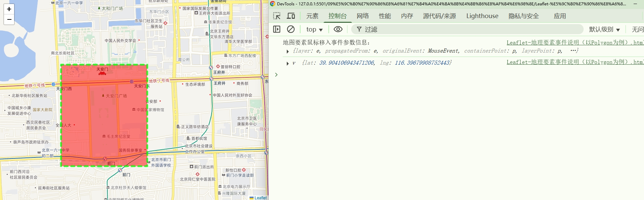Image resolution: width=644 pixels, height=200 pixels.
Task: Click the 生态环境部 label on map
Action: pos(195,84)
